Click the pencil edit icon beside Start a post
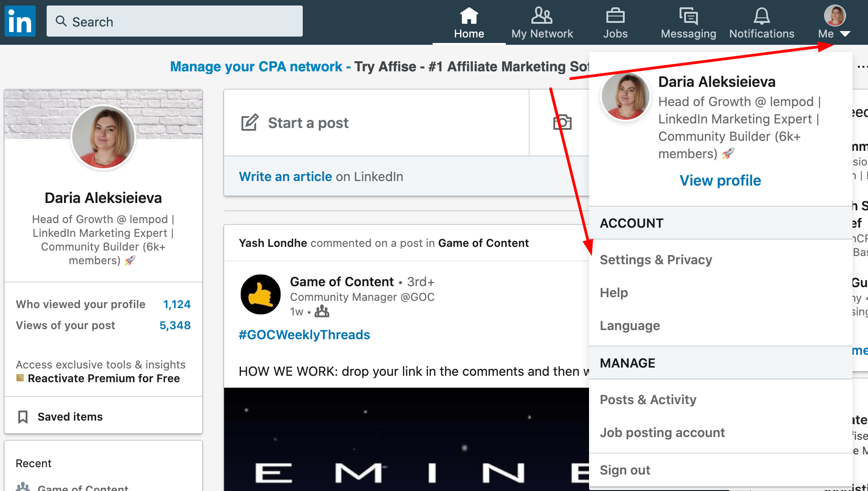Viewport: 868px width, 491px height. pyautogui.click(x=250, y=123)
